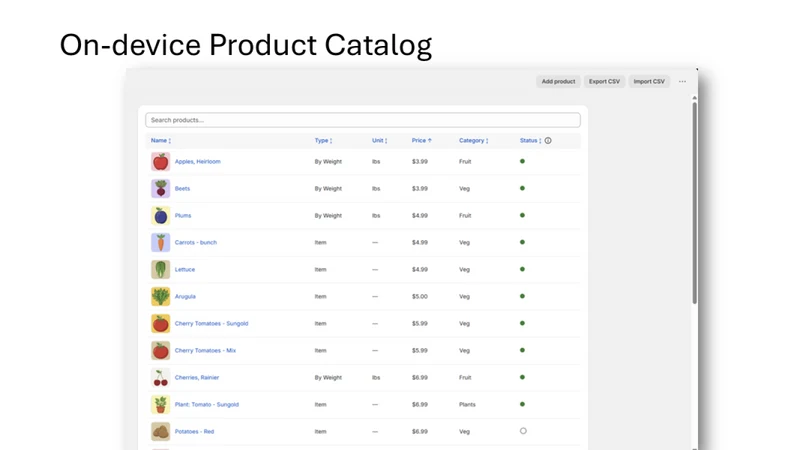The width and height of the screenshot is (800, 450).
Task: Toggle status dot for Beets
Action: pyautogui.click(x=522, y=188)
